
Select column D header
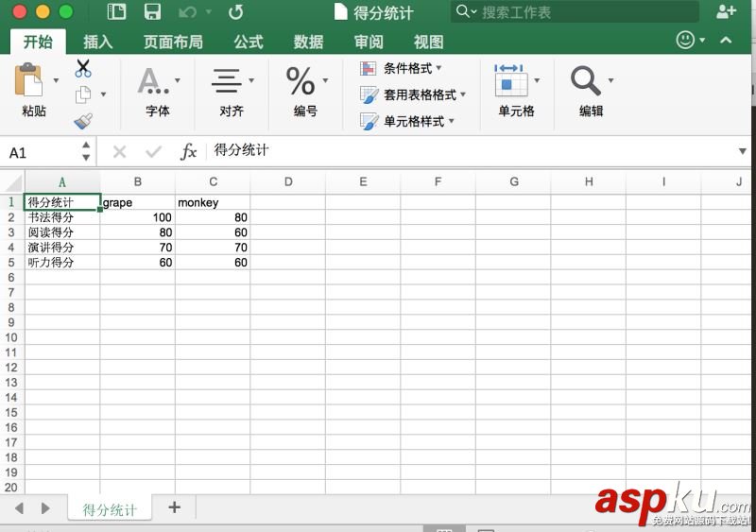point(288,182)
